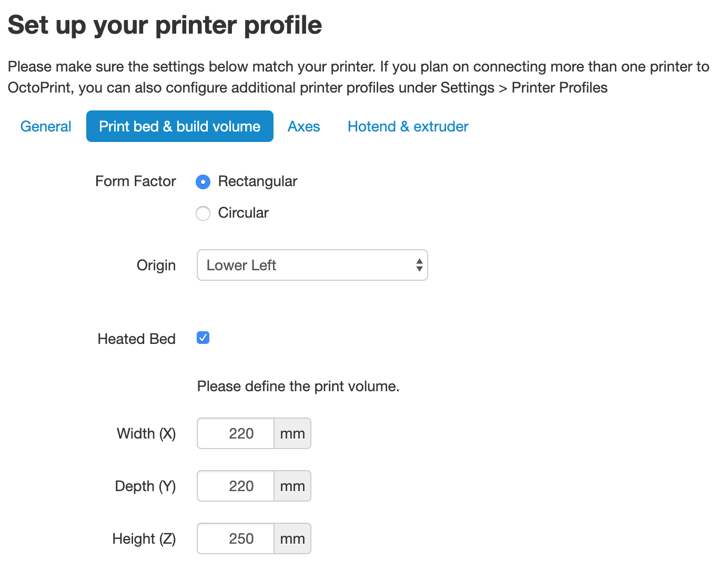Open the Axes tab
Viewport: 728px width, 570px height.
click(x=304, y=126)
